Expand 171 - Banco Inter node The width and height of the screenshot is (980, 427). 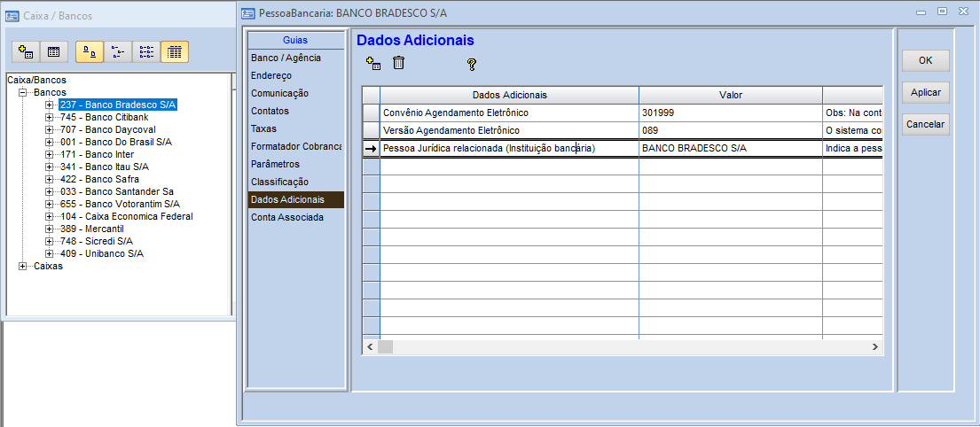click(x=50, y=154)
